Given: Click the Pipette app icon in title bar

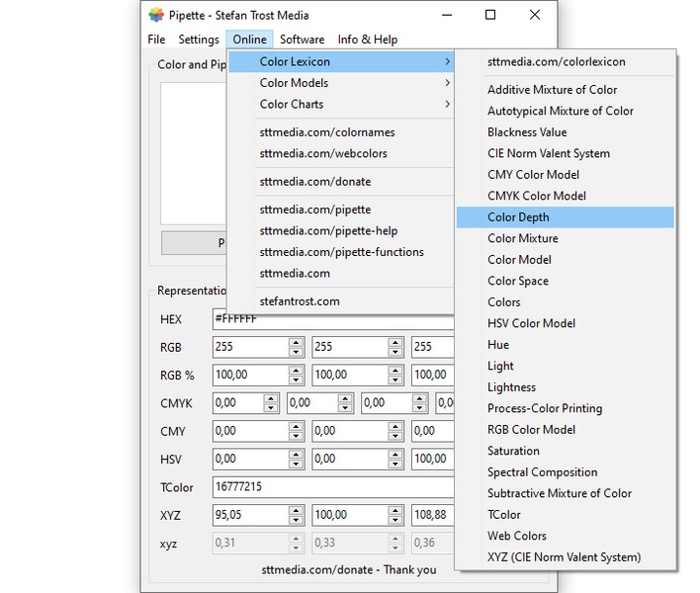Looking at the screenshot, I should coord(156,15).
